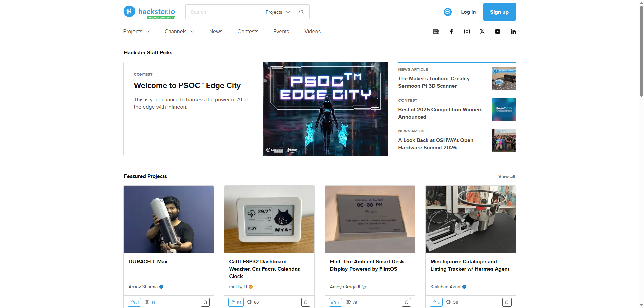The image size is (644, 308).
Task: Open Hackster's YouTube icon
Action: tap(498, 32)
